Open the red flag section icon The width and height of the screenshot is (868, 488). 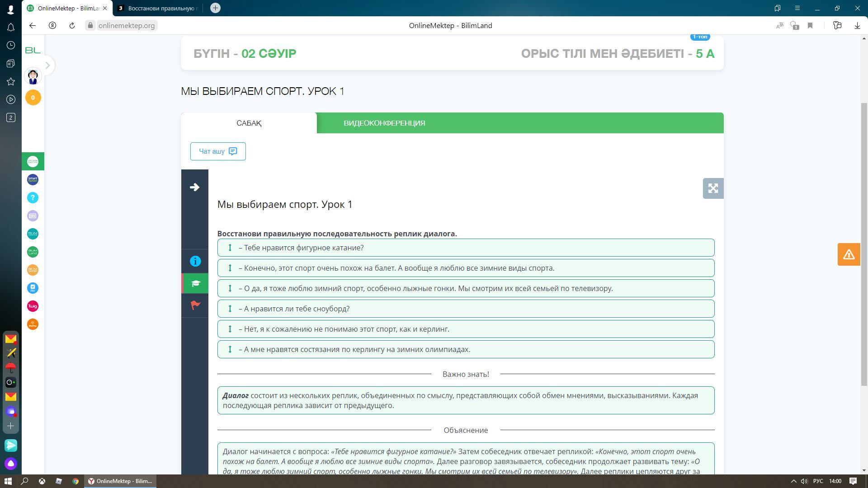[195, 305]
